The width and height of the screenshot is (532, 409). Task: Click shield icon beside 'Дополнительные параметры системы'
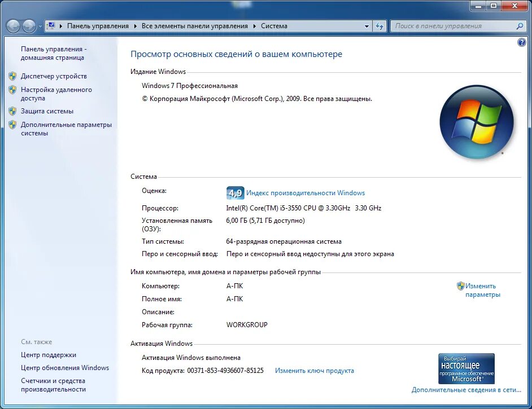pyautogui.click(x=12, y=124)
